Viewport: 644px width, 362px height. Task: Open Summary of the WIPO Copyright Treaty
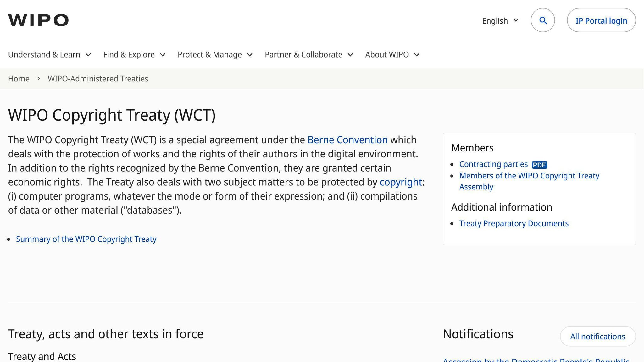pyautogui.click(x=86, y=239)
